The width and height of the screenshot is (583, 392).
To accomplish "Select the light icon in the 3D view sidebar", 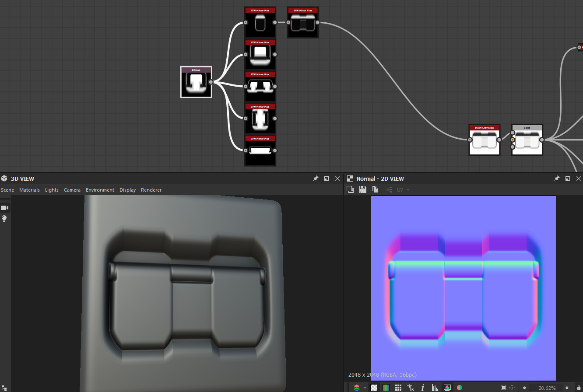I will pyautogui.click(x=4, y=218).
